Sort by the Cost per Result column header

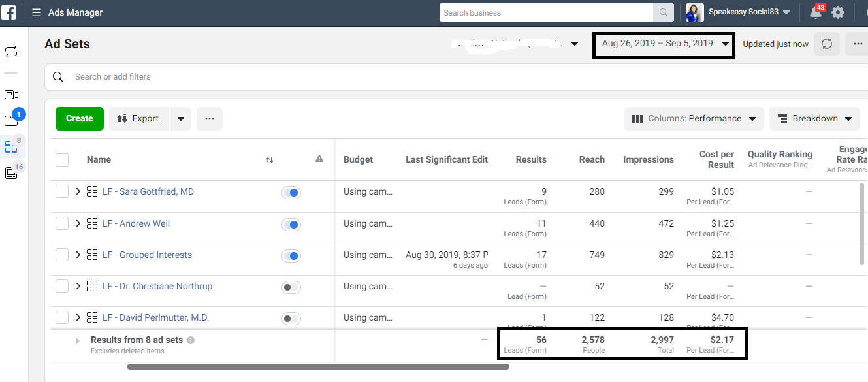coord(716,159)
